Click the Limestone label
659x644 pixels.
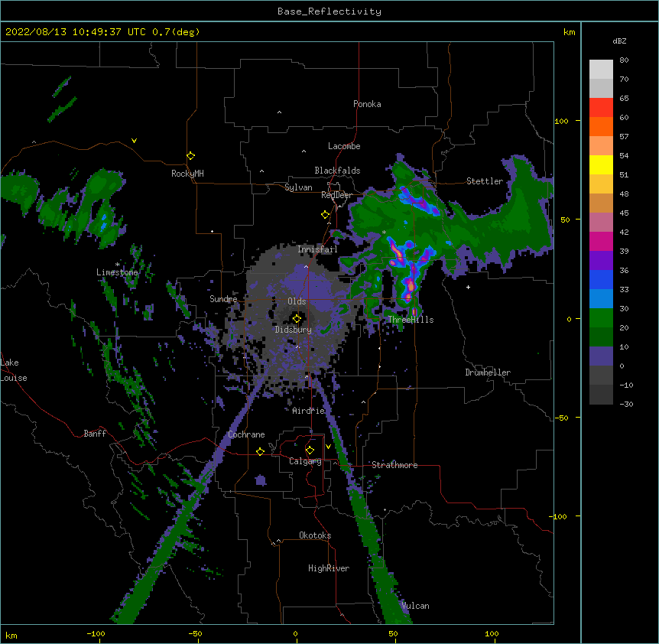click(117, 272)
